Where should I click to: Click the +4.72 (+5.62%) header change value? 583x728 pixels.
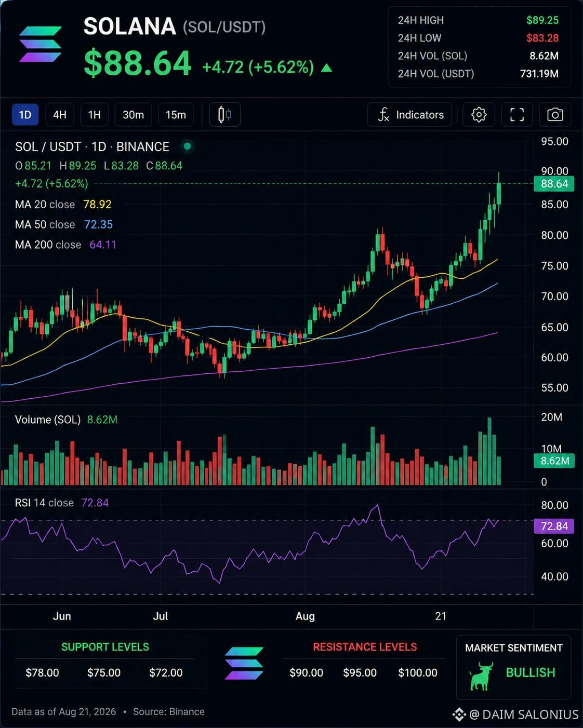click(258, 68)
